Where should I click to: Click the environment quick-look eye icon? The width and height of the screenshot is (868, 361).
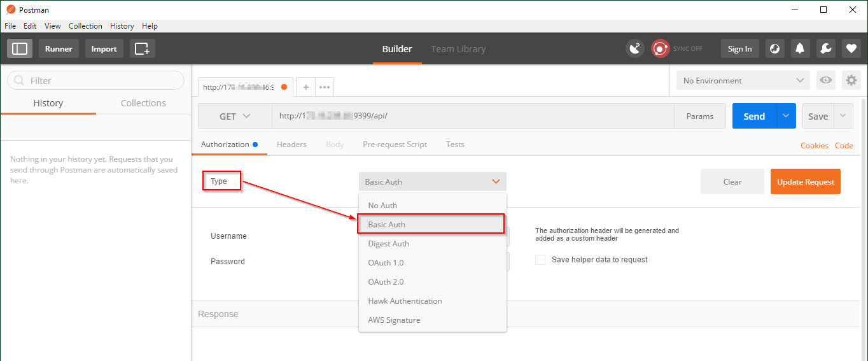[x=826, y=80]
